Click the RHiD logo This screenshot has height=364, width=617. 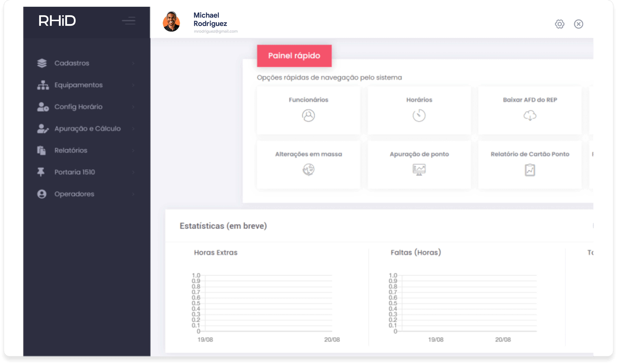click(x=57, y=21)
